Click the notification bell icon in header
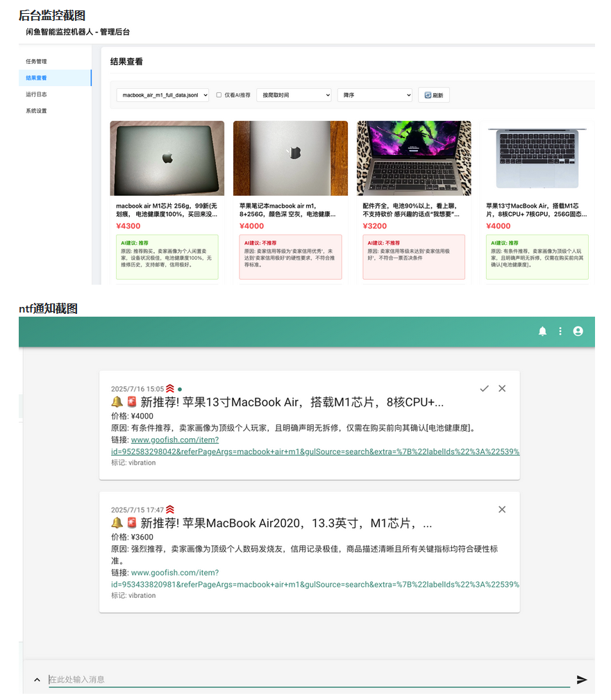 (542, 332)
